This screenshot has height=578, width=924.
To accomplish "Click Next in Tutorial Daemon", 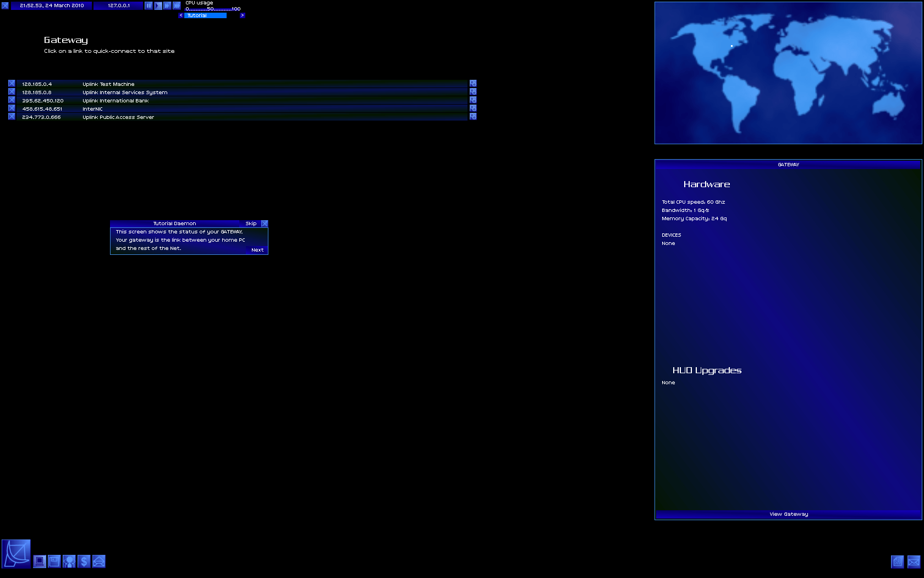I will pos(257,250).
